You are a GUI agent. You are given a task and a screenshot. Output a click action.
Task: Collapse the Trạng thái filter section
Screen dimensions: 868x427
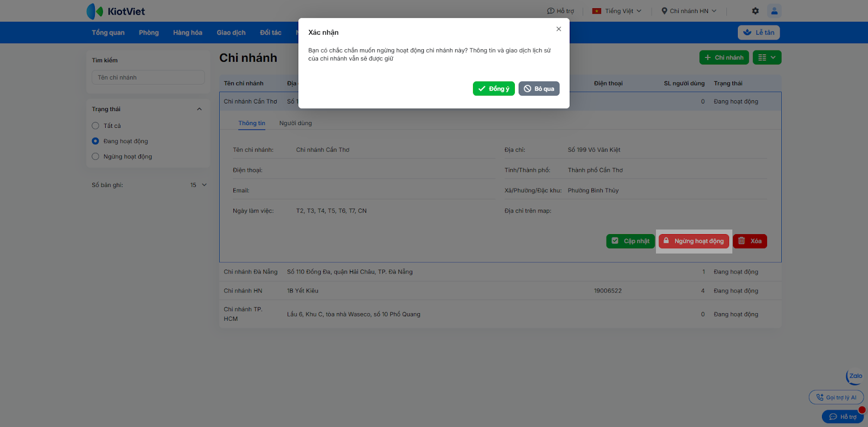[199, 109]
